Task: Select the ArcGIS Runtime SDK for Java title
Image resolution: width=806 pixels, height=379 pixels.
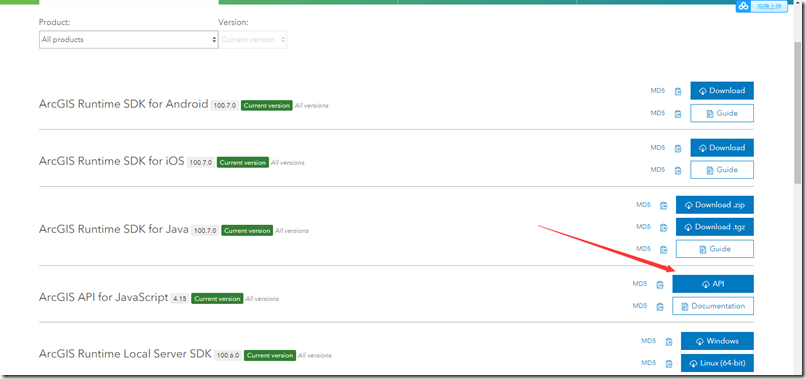Action: pyautogui.click(x=114, y=230)
